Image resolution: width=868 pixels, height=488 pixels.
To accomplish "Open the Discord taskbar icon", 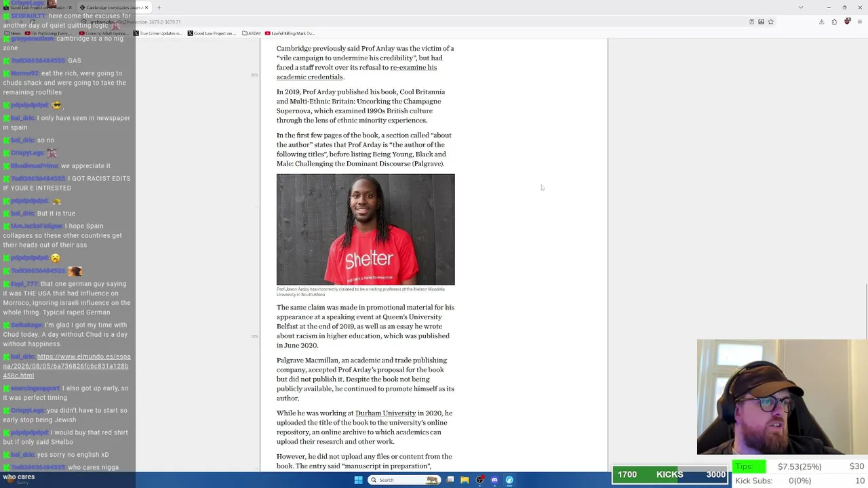I will (494, 480).
